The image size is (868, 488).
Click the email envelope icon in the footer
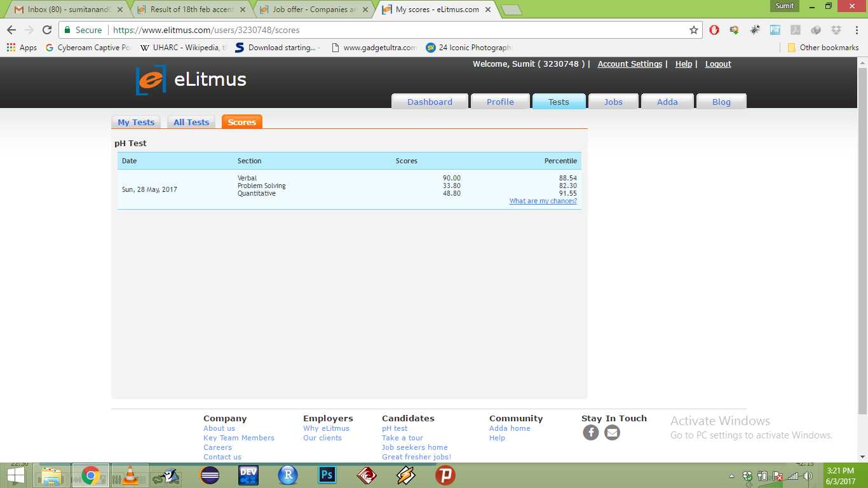[x=612, y=433]
